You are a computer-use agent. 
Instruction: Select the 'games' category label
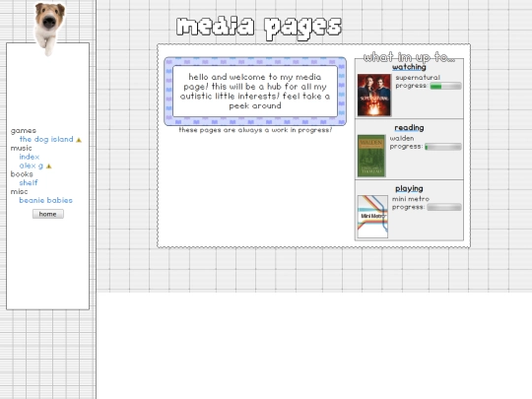(24, 131)
